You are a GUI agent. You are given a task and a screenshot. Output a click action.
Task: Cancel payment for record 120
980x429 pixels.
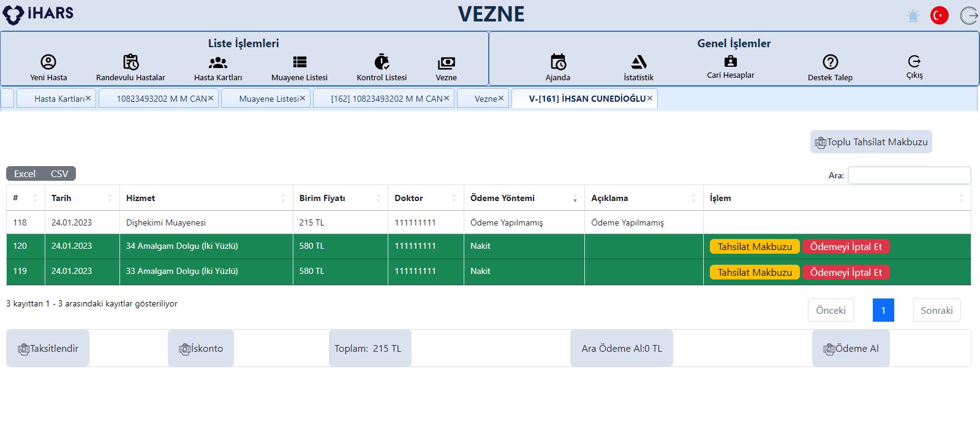[x=846, y=246]
